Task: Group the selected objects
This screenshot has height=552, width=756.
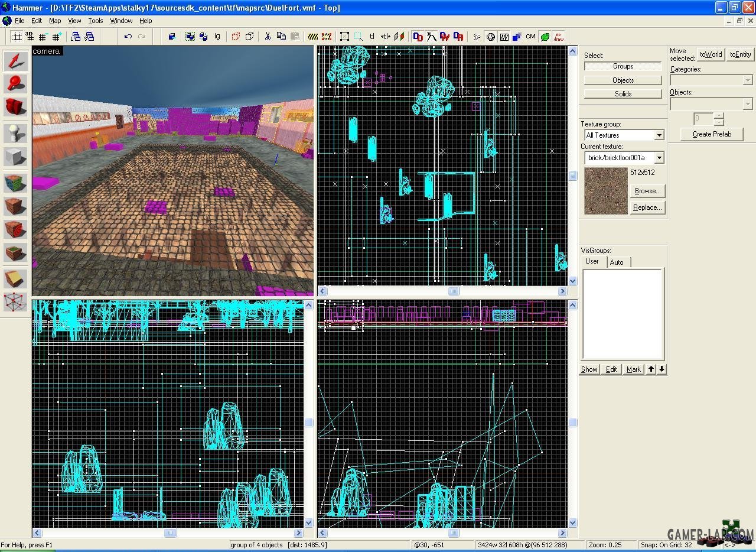Action: tap(190, 37)
